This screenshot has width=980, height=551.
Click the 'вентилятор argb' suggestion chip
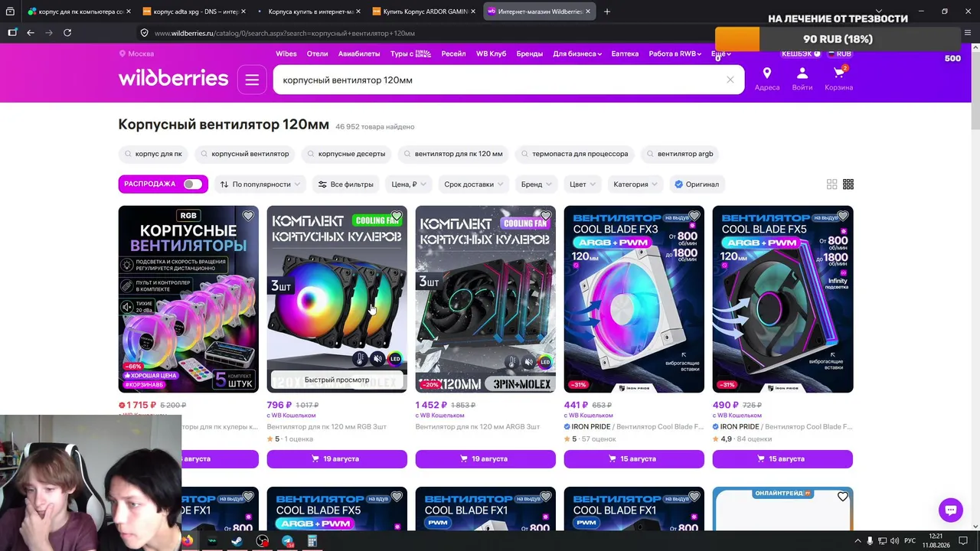coord(680,154)
